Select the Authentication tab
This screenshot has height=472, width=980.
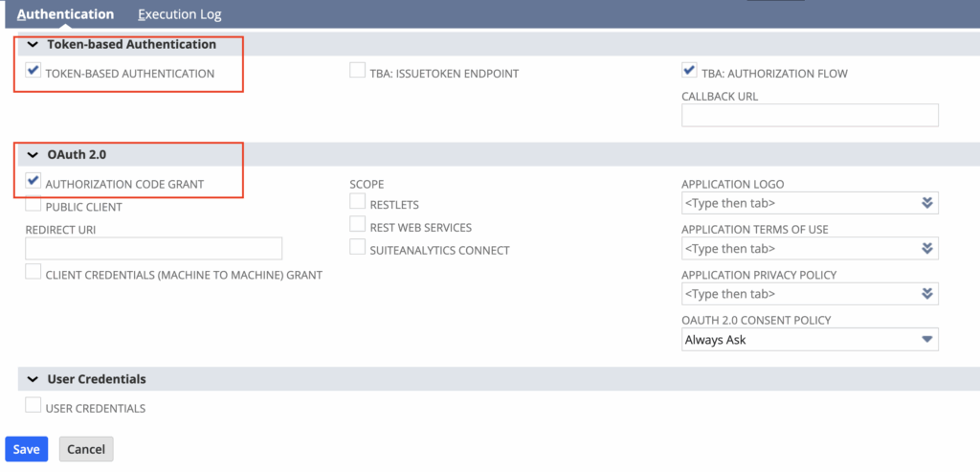click(66, 13)
